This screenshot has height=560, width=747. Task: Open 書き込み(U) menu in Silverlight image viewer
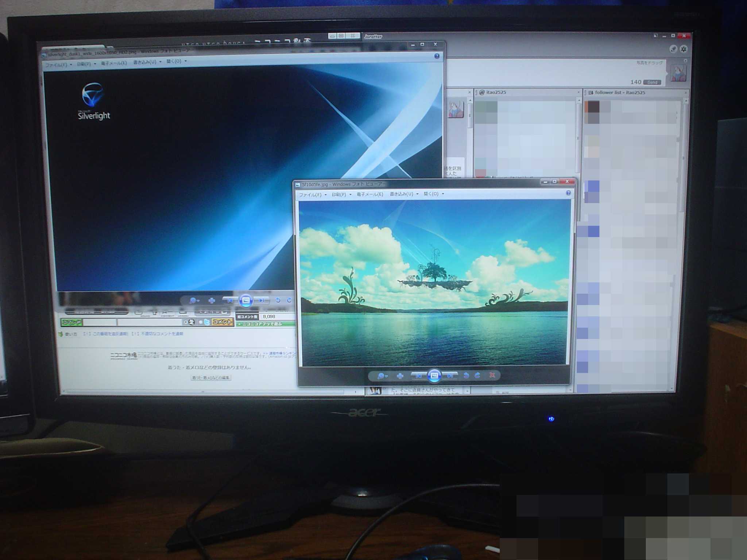coord(145,62)
